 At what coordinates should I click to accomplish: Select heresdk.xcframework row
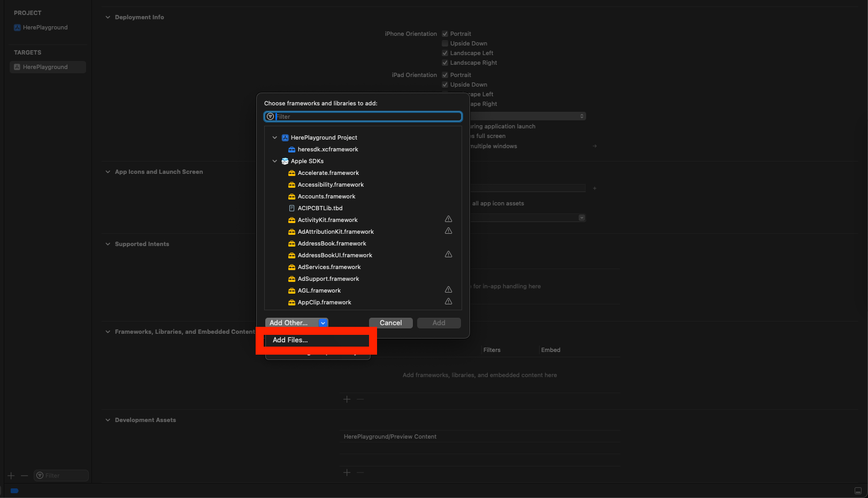pyautogui.click(x=363, y=149)
